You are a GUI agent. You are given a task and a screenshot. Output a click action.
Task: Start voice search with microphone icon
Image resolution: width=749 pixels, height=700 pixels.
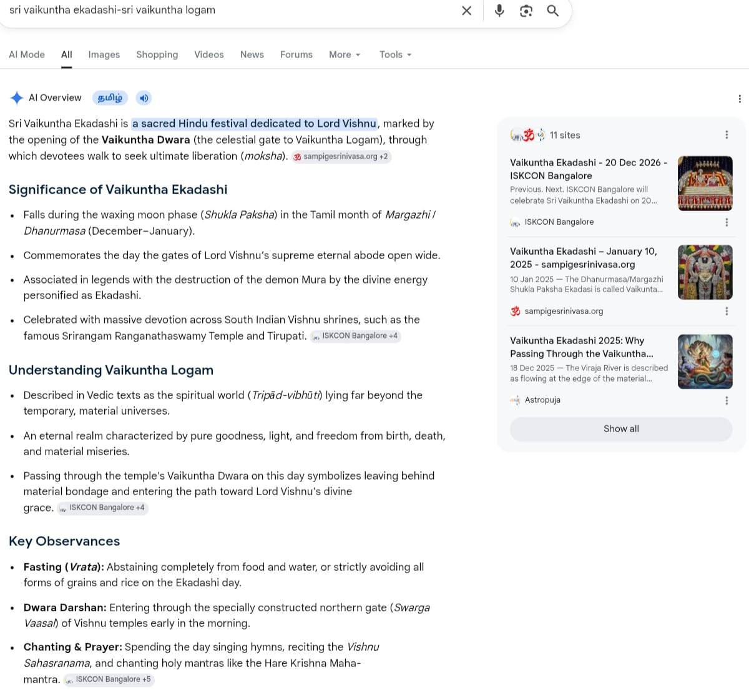click(x=499, y=11)
